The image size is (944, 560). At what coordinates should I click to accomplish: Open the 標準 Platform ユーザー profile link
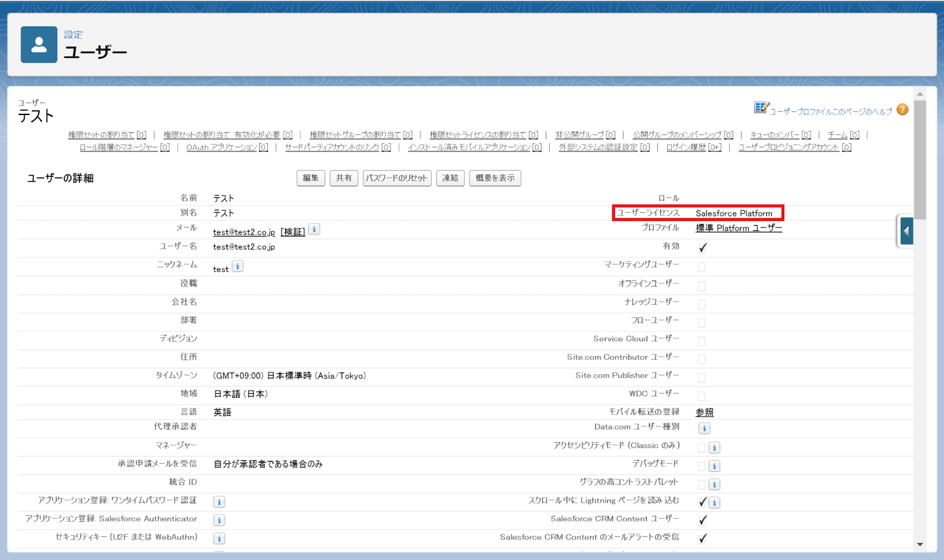738,228
